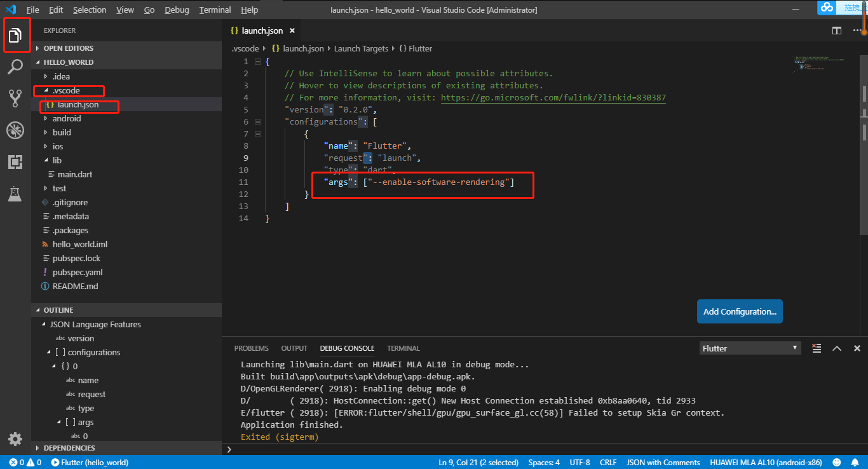Switch to the TERMINAL tab
This screenshot has height=469, width=868.
403,348
